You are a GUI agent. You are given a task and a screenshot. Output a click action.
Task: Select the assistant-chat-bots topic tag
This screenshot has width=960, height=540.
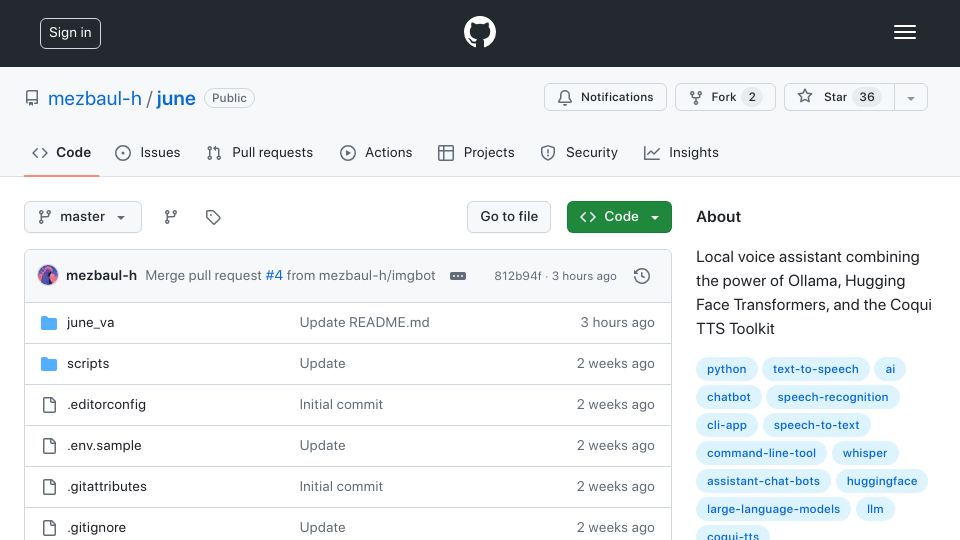pyautogui.click(x=763, y=481)
